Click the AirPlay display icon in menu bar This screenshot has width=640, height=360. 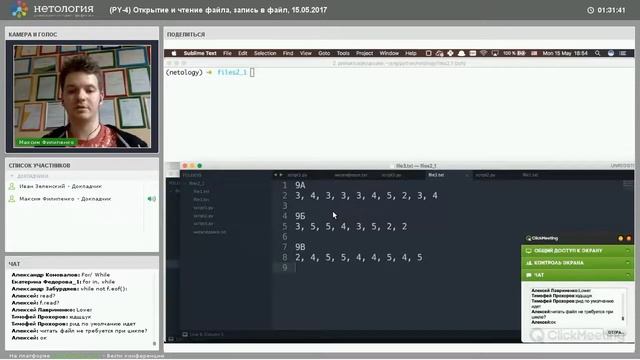pyautogui.click(x=495, y=53)
